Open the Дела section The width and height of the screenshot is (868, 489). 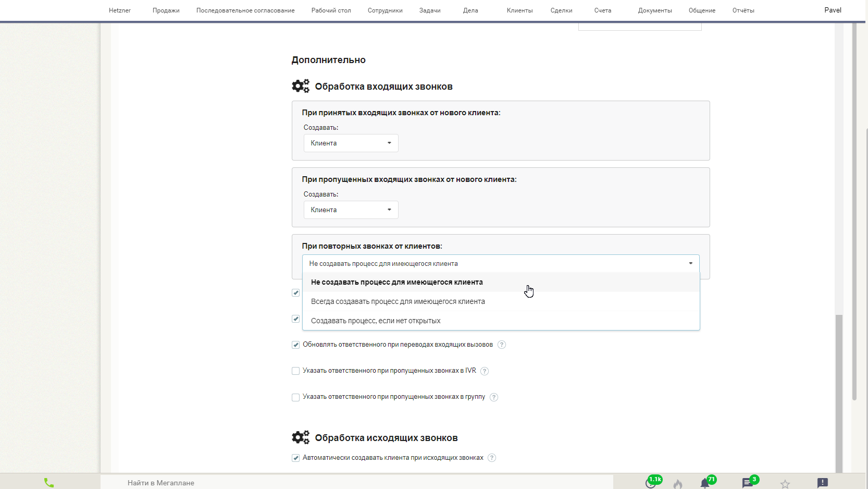[x=470, y=10]
